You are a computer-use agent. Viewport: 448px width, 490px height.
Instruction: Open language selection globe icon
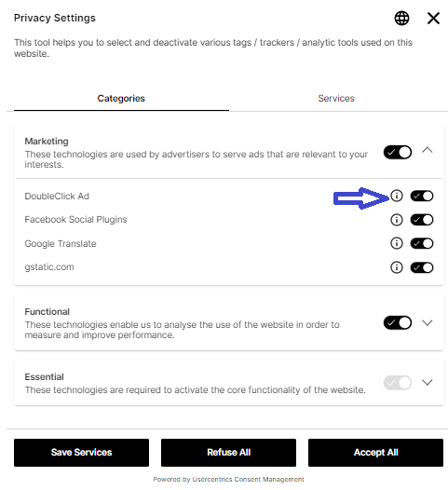401,18
